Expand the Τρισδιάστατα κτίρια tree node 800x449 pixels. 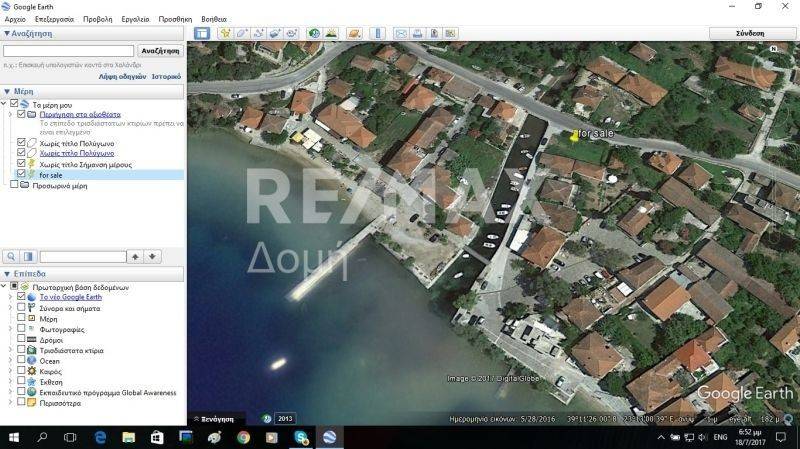click(x=10, y=350)
